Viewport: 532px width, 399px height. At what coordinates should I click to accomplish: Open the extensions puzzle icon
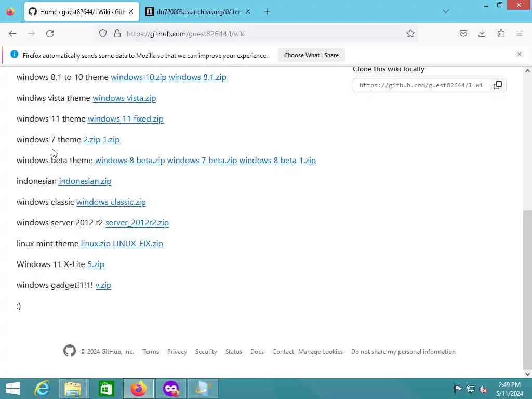[501, 33]
